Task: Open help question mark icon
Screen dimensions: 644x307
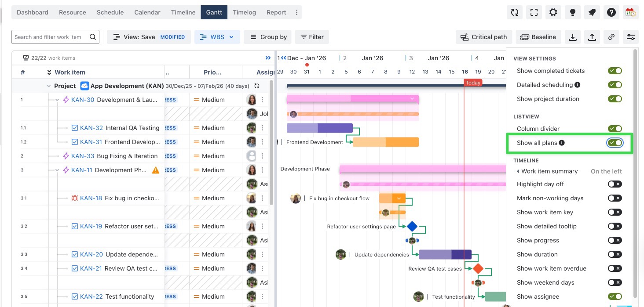Action: click(611, 12)
